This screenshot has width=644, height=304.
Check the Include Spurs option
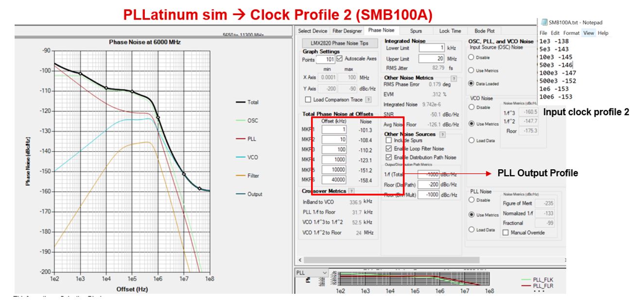pos(388,140)
